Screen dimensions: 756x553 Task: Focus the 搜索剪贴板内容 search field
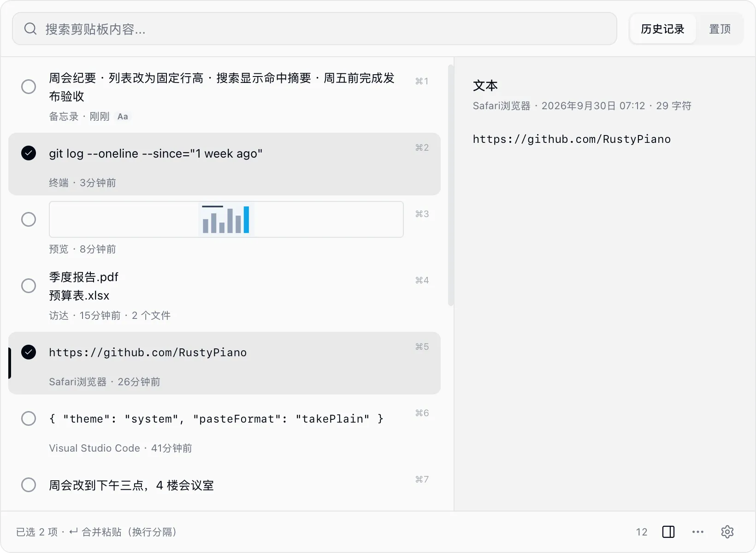tap(314, 29)
